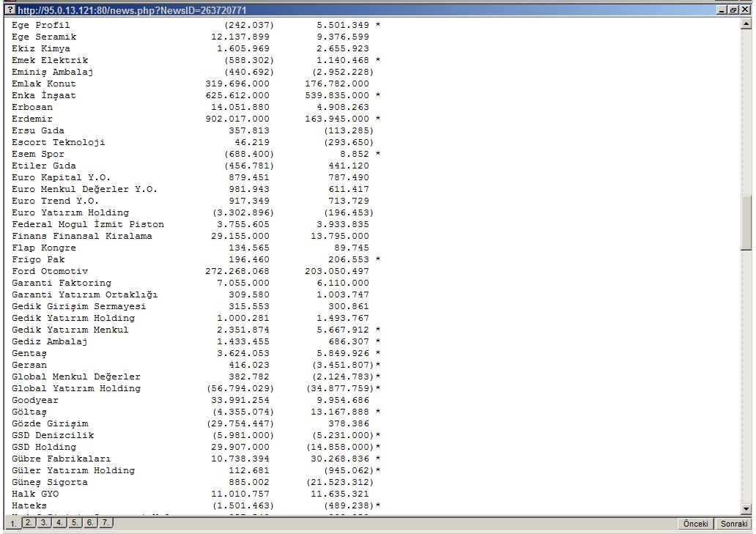The height and width of the screenshot is (534, 756).
Task: Click the scrollbar up arrow
Action: click(x=746, y=23)
